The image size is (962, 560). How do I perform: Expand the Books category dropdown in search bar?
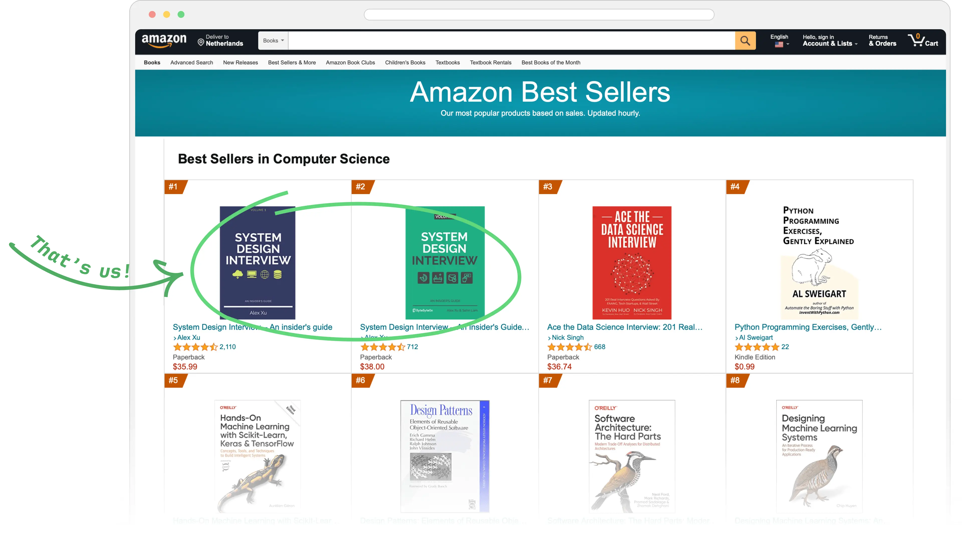273,41
